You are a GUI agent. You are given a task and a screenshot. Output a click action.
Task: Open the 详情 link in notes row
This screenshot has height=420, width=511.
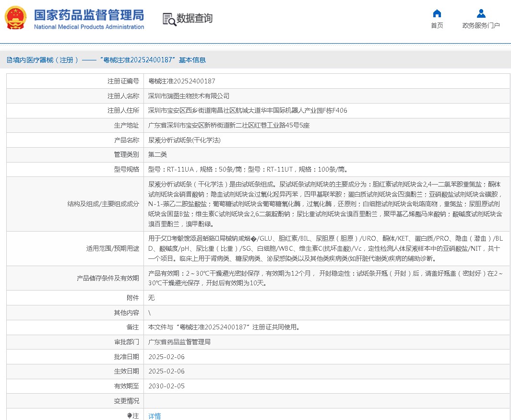[x=154, y=416]
